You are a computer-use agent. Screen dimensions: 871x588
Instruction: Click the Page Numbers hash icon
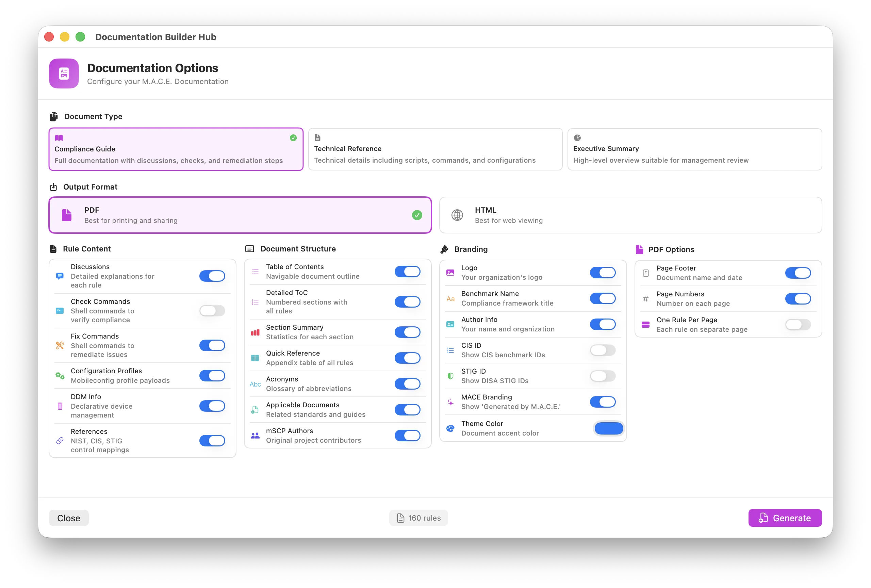645,299
